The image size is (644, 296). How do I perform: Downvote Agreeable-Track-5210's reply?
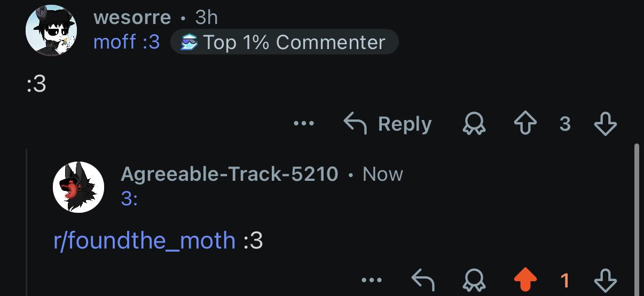point(605,279)
